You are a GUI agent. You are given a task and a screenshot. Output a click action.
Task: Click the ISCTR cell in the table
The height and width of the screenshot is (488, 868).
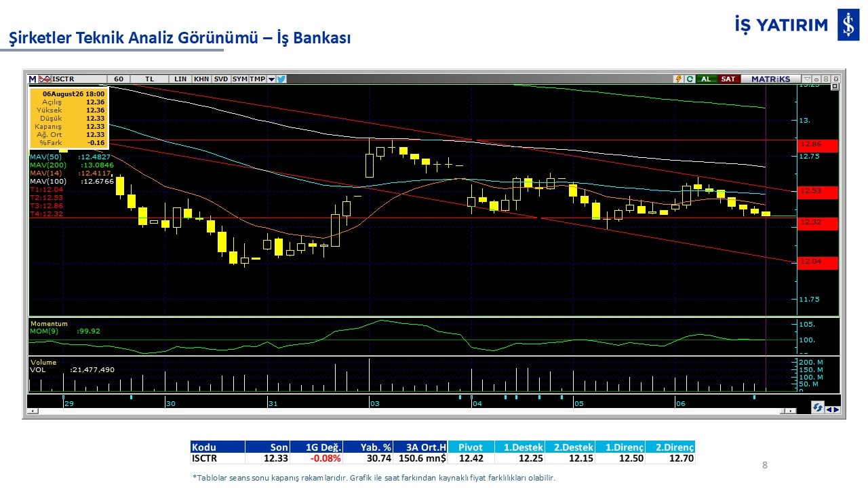click(217, 459)
